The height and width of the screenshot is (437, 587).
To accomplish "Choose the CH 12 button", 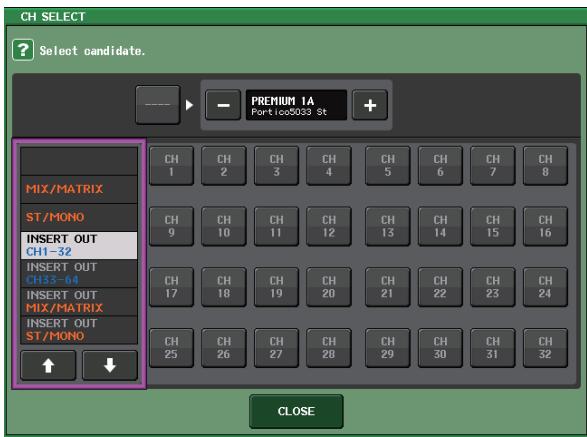I will [x=329, y=226].
